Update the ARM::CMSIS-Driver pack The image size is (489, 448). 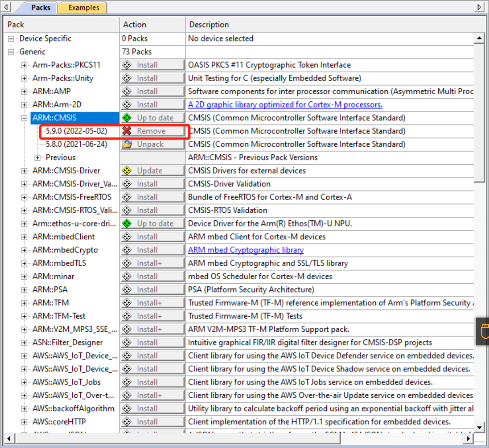pos(153,171)
